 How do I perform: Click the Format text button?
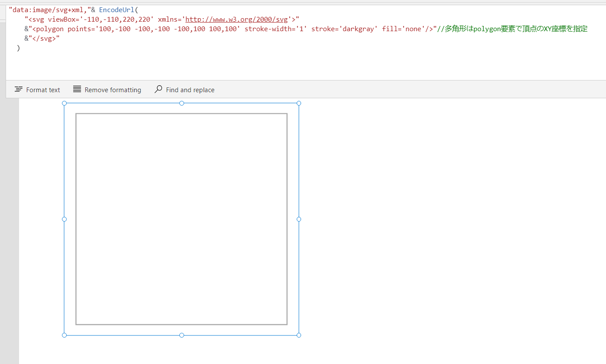click(x=37, y=90)
